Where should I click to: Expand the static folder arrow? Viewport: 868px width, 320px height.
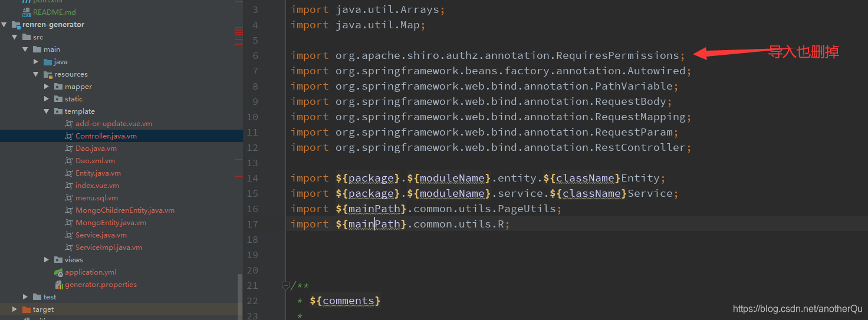pyautogui.click(x=47, y=99)
